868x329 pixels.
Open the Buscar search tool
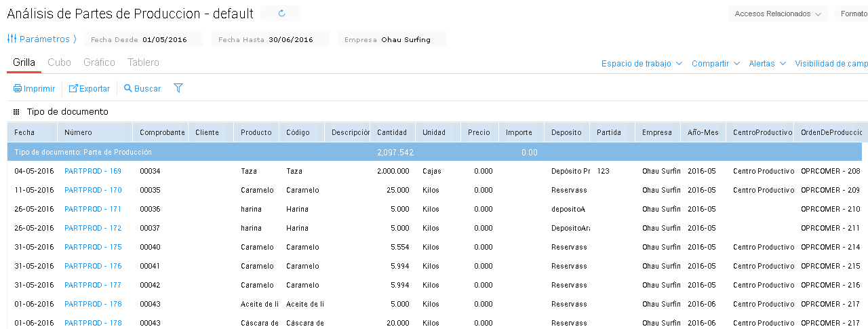[x=142, y=89]
